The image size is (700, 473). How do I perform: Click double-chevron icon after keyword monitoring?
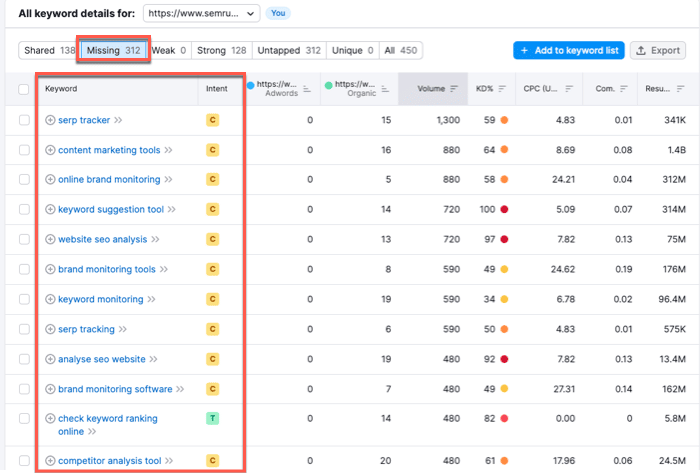153,300
